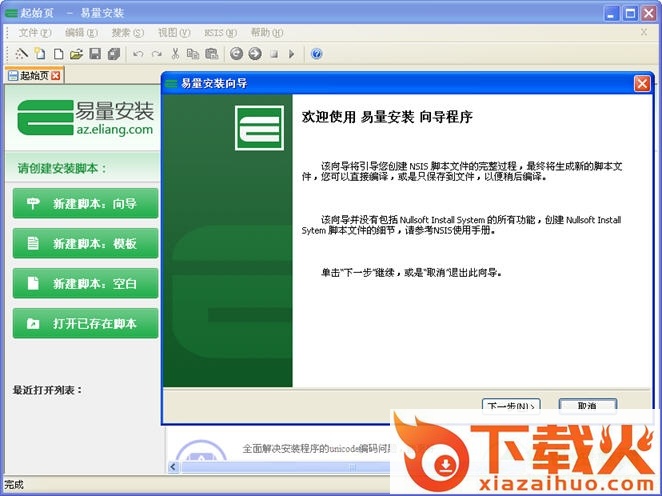Click the save floppy disk icon
662x496 pixels.
pyautogui.click(x=95, y=54)
